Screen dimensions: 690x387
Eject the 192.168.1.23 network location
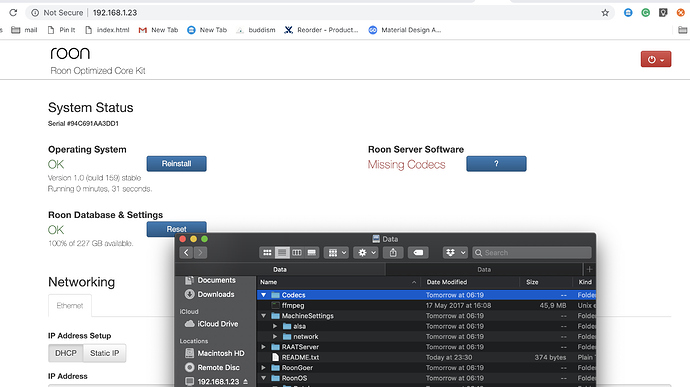pyautogui.click(x=246, y=382)
